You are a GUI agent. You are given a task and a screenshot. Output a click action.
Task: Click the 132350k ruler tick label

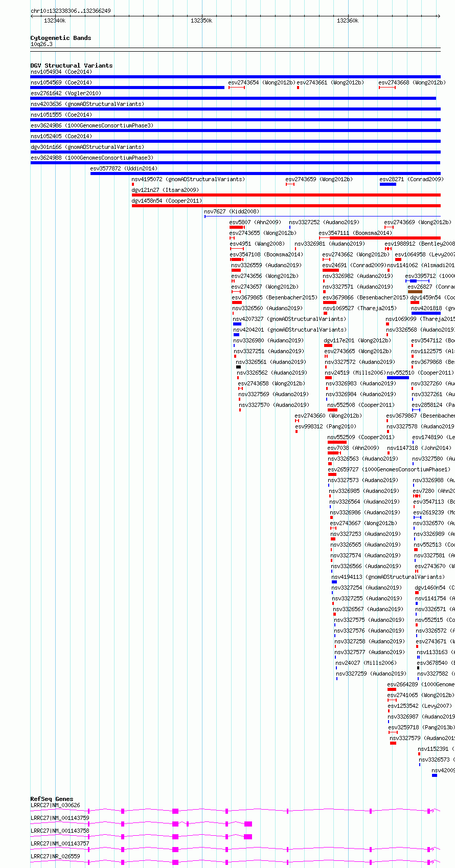coord(201,20)
